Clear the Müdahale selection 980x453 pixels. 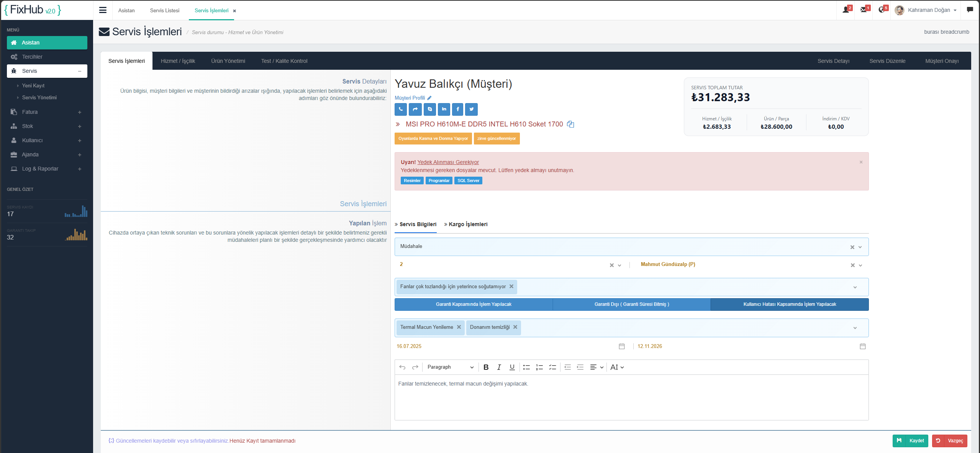[x=852, y=247]
